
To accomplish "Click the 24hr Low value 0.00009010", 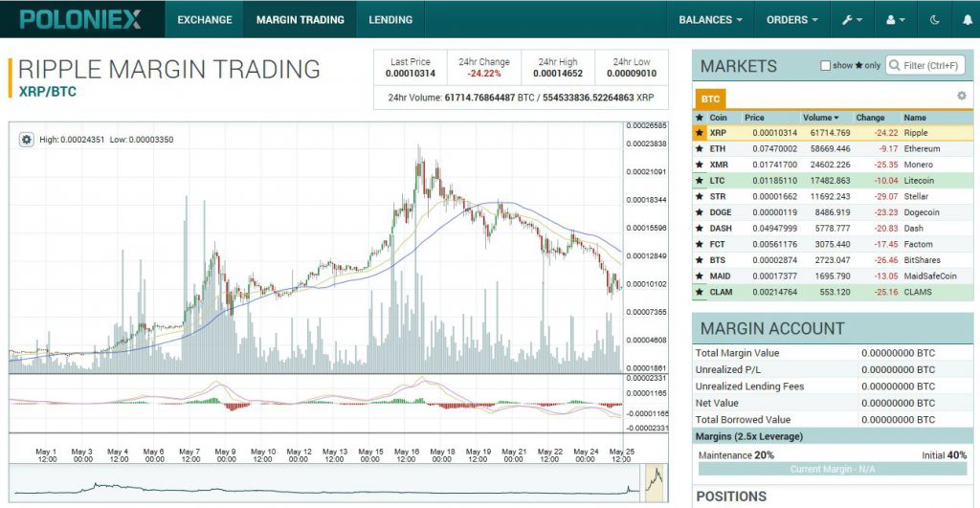I will pos(632,74).
